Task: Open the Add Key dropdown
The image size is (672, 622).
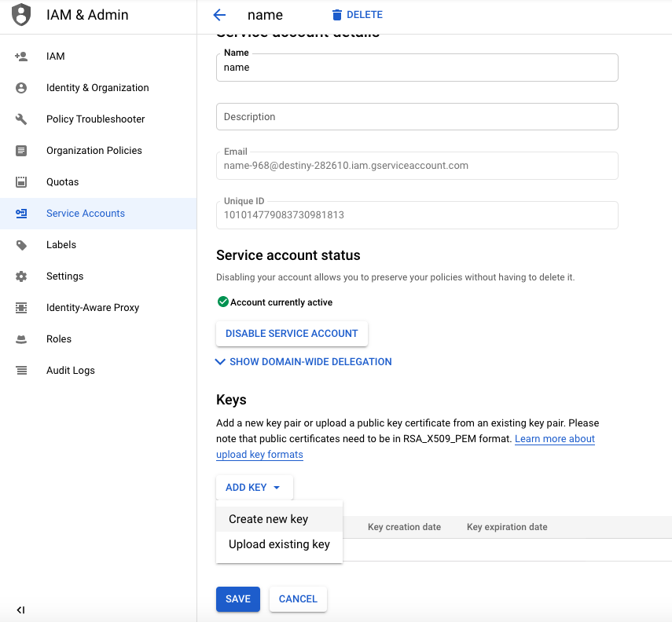Action: 254,488
